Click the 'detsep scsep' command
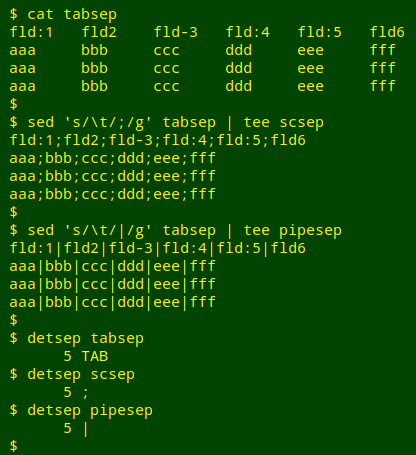The width and height of the screenshot is (416, 455). 81,374
